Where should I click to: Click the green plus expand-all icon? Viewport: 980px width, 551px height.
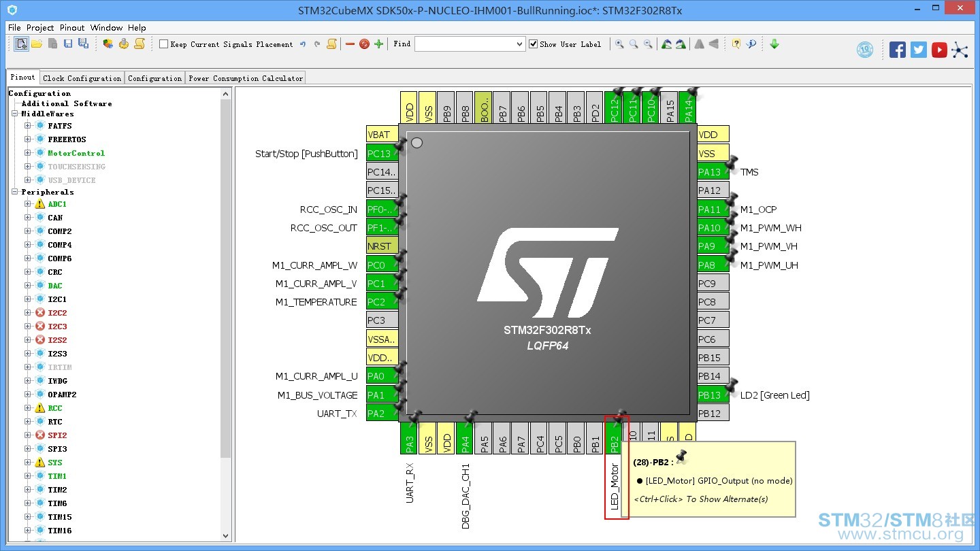point(379,44)
